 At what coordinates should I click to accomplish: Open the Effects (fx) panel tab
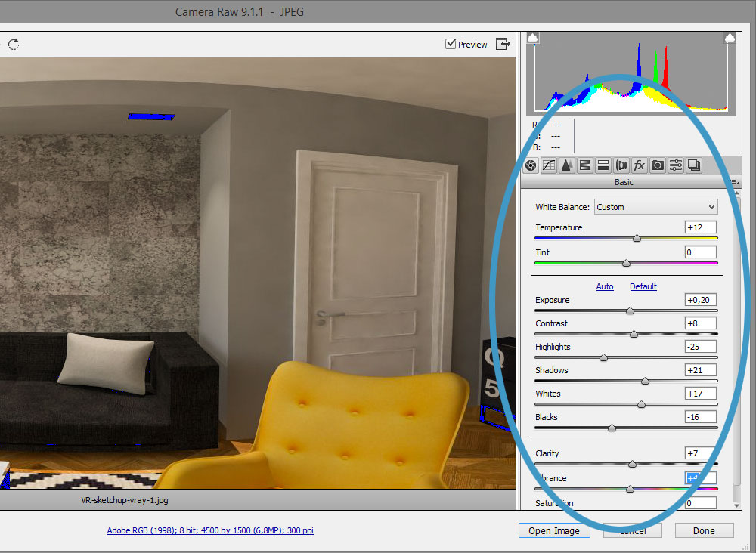(x=640, y=165)
